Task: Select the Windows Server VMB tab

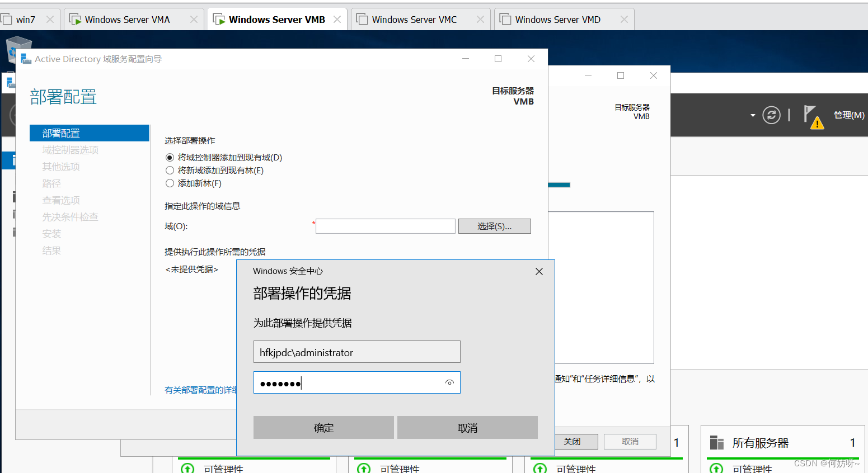Action: point(276,20)
